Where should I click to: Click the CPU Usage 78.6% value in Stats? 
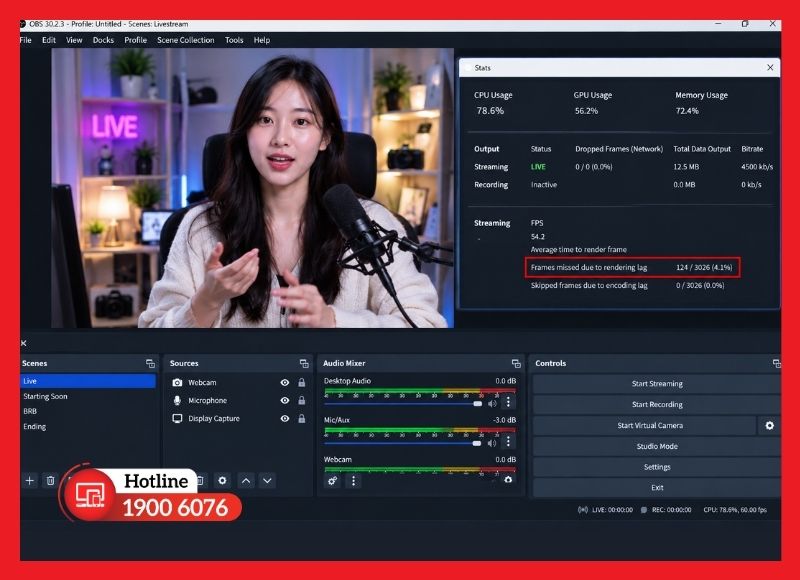point(490,111)
